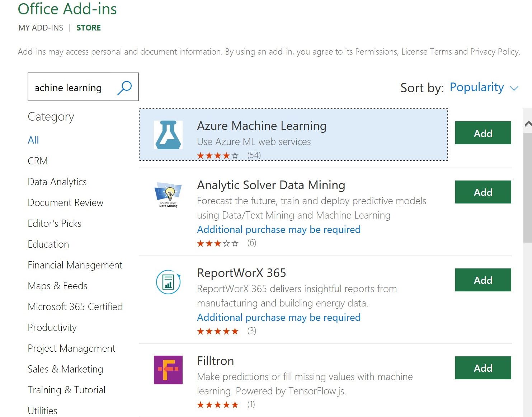Open the Sort by Popularity dropdown
Viewport: 532px width, 417px height.
[477, 87]
